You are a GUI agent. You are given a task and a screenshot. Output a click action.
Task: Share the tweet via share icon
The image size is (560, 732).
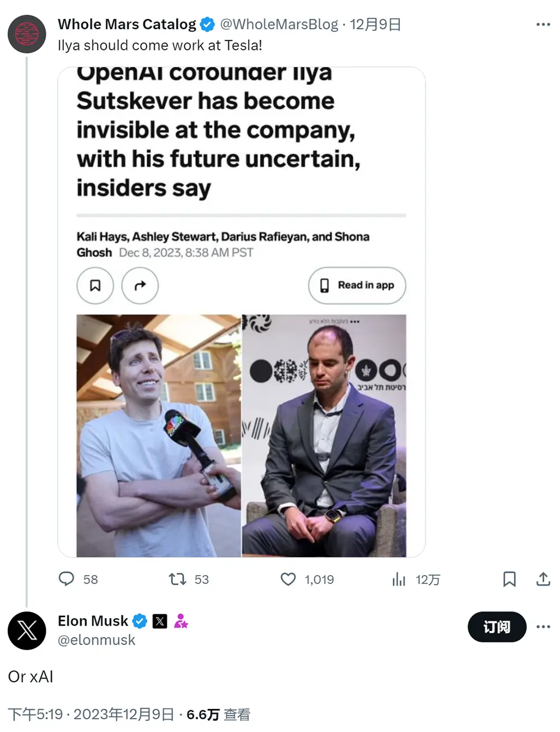click(x=543, y=579)
